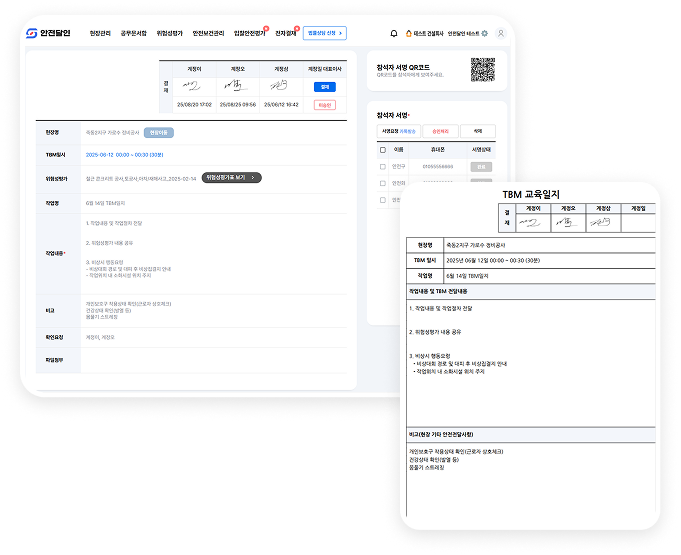
Task: Open the 법률상담 신청 arrow button
Action: tap(324, 33)
